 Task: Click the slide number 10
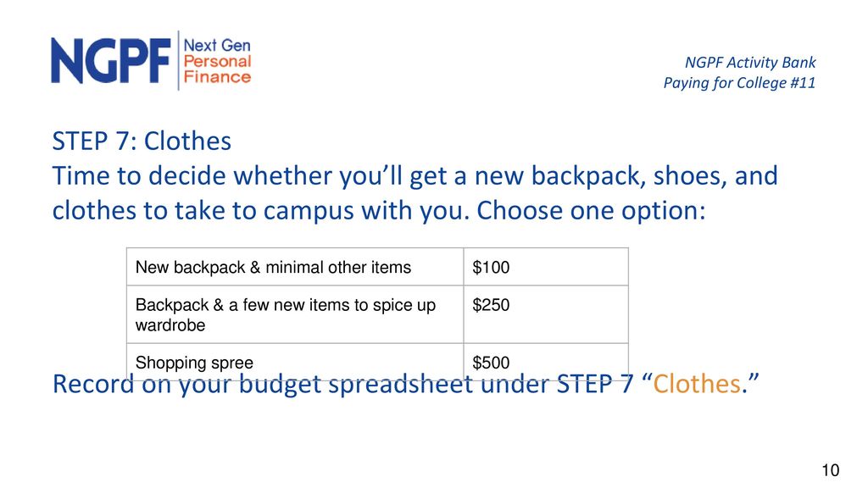pyautogui.click(x=831, y=470)
